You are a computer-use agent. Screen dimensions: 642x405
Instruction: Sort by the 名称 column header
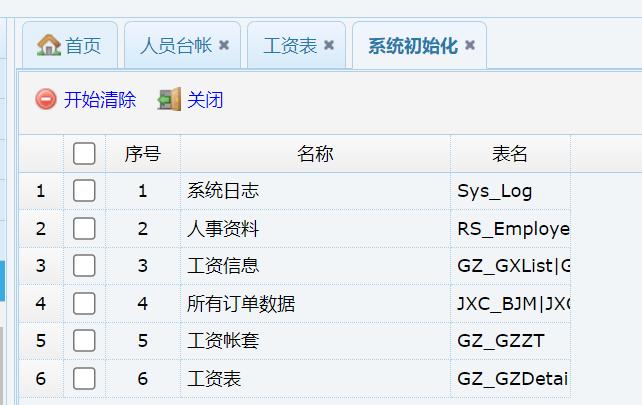coord(315,154)
